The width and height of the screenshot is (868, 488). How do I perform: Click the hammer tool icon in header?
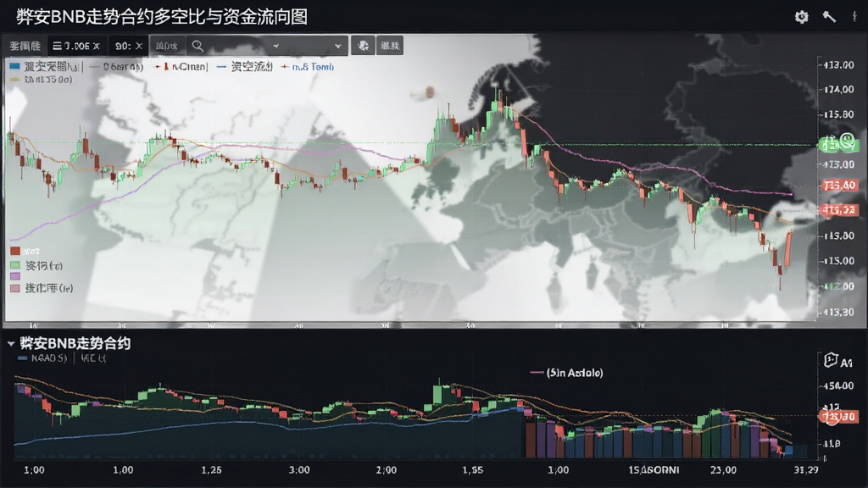(x=829, y=17)
